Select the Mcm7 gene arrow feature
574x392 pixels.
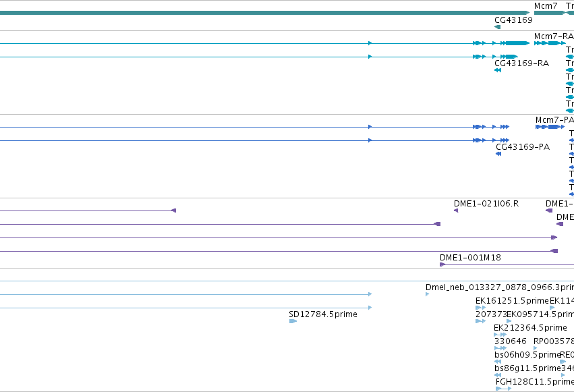tap(550, 13)
